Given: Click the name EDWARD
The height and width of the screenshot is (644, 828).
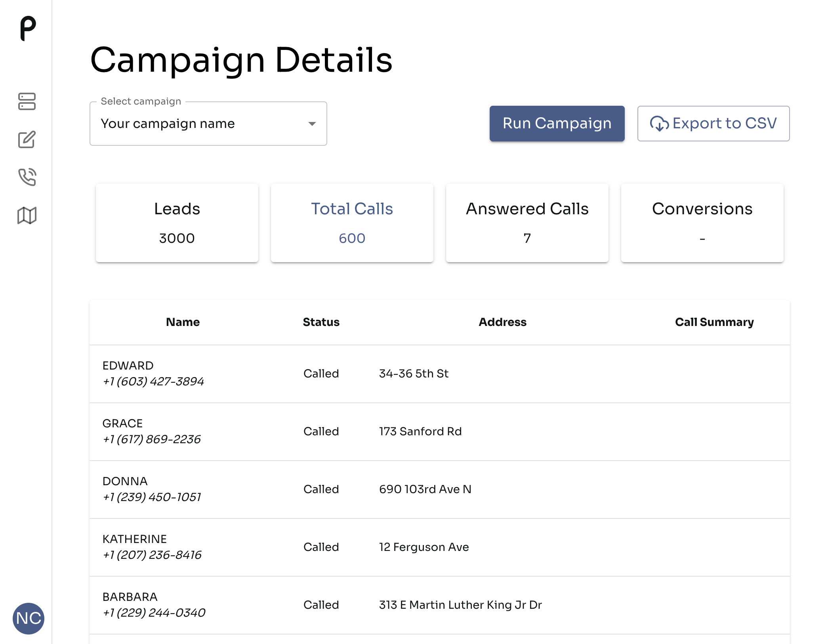Looking at the screenshot, I should [128, 365].
